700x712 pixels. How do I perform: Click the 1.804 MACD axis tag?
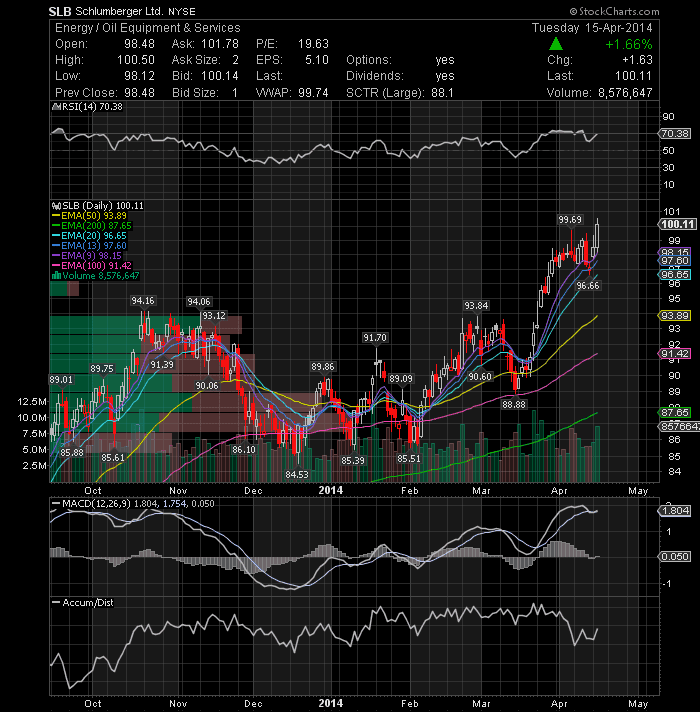tap(675, 511)
